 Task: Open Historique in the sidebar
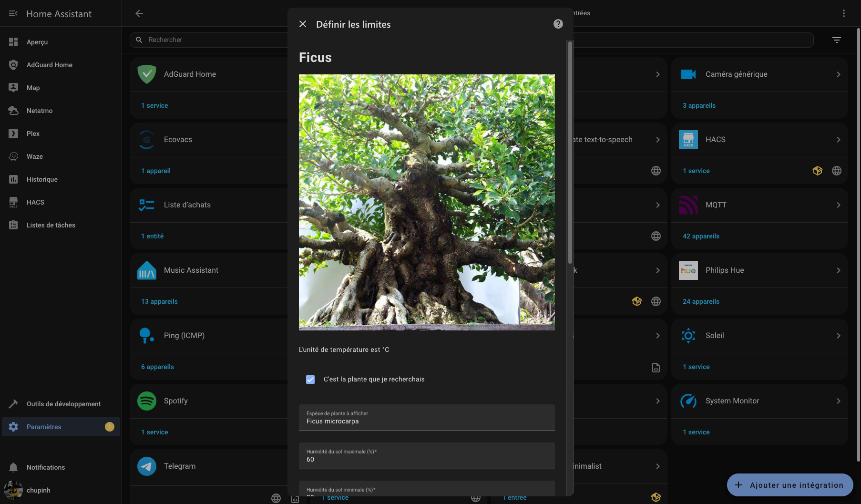click(42, 179)
